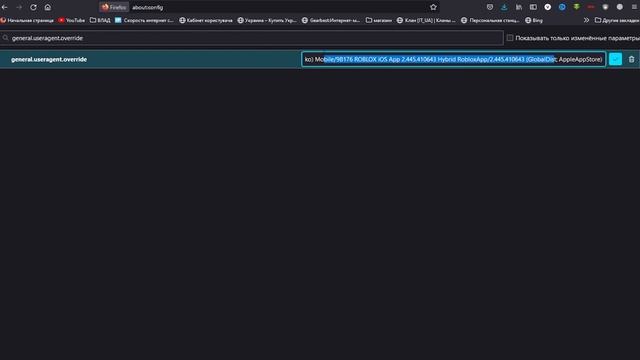Image resolution: width=640 pixels, height=360 pixels.
Task: Open the downloads panel
Action: [x=504, y=7]
